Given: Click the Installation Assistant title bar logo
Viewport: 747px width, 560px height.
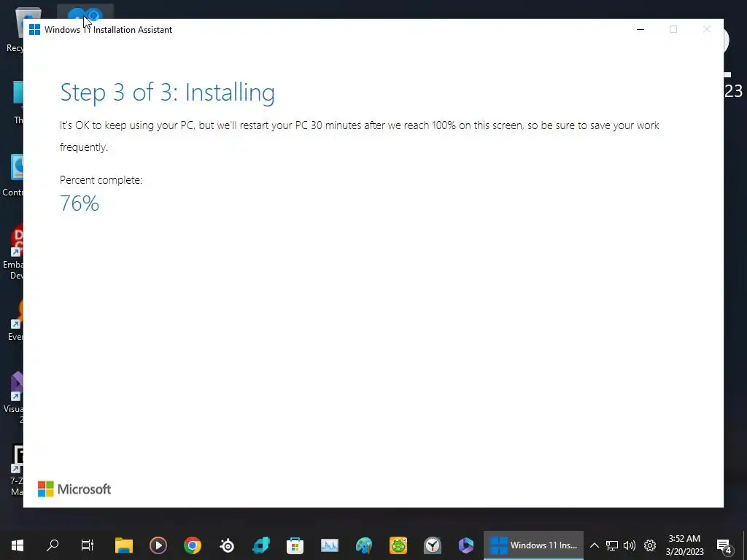Looking at the screenshot, I should pyautogui.click(x=34, y=29).
